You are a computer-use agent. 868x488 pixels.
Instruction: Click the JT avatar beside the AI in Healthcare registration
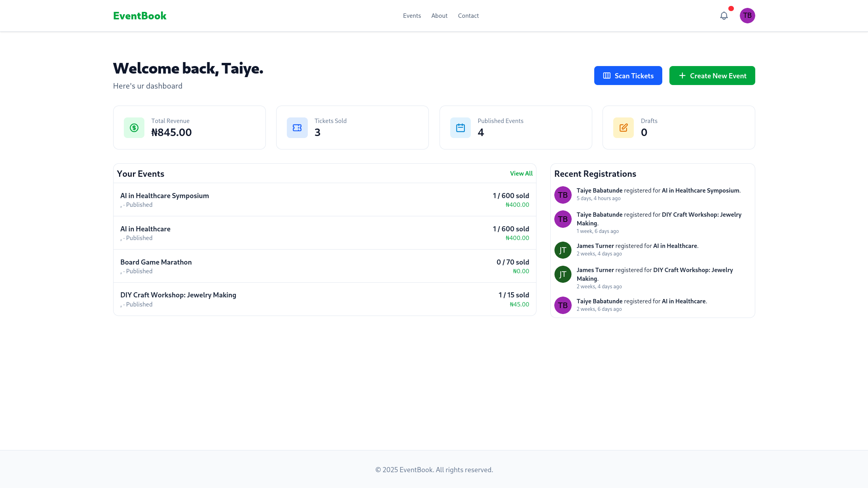point(563,250)
